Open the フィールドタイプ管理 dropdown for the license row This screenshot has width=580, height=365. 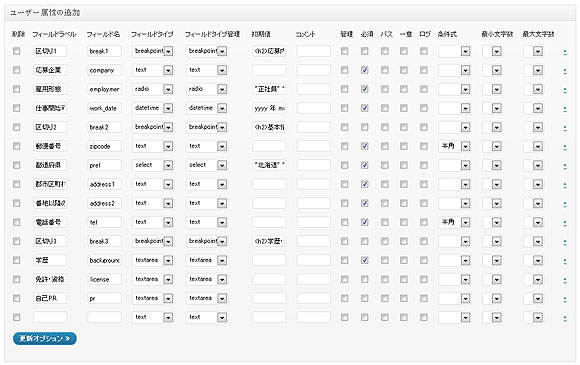tap(206, 279)
